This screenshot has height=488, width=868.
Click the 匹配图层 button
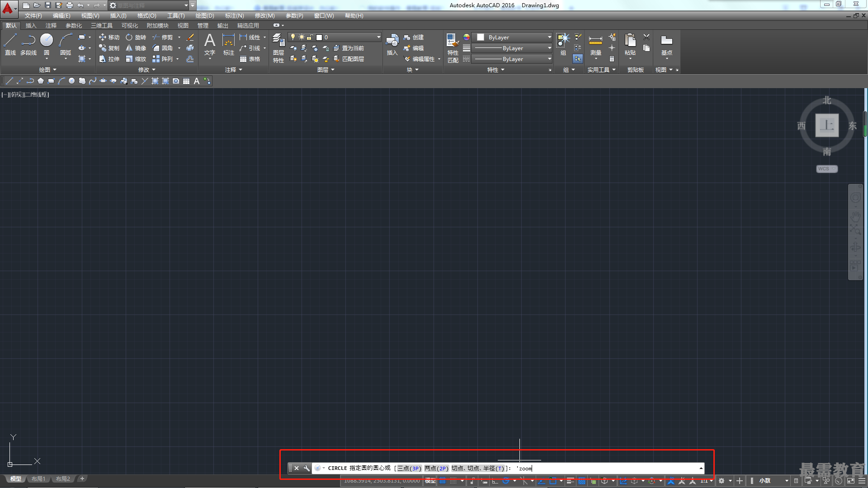tap(349, 59)
